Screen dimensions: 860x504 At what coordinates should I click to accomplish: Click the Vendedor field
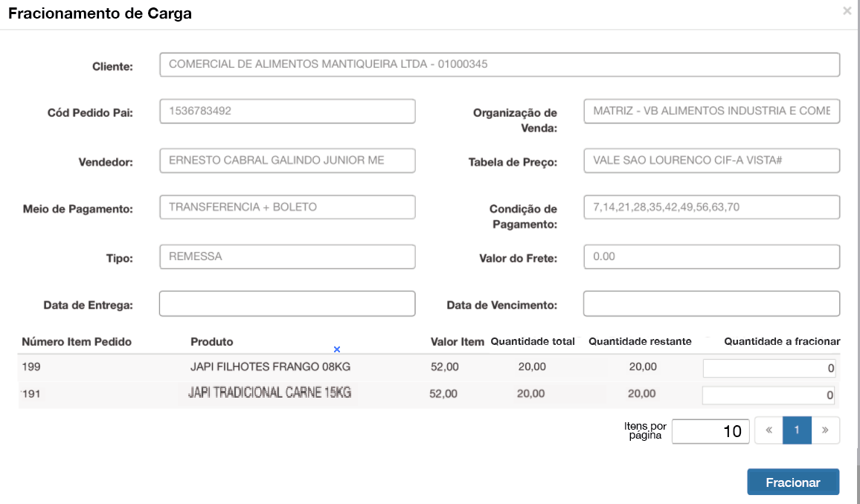[287, 161]
